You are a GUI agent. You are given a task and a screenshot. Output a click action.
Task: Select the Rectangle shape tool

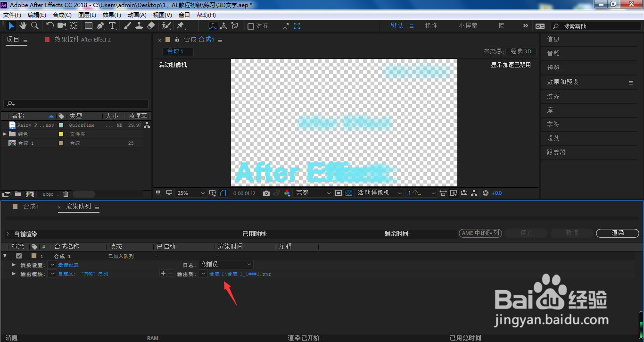coord(89,25)
